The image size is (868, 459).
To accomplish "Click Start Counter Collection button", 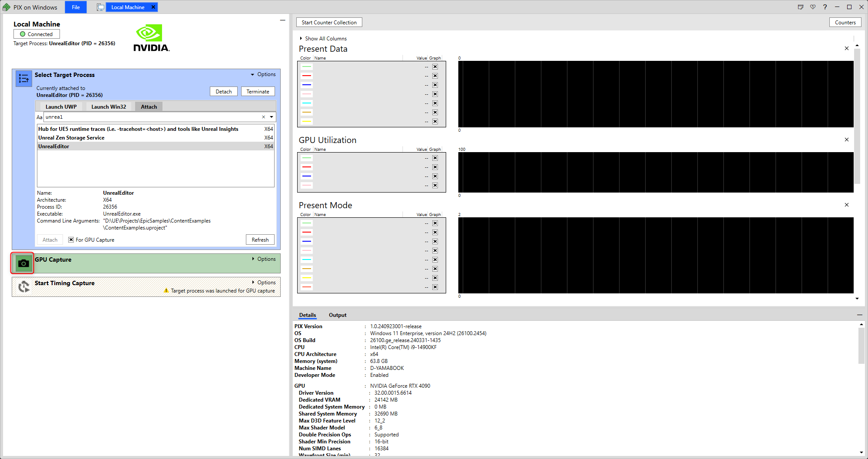I will [x=329, y=23].
